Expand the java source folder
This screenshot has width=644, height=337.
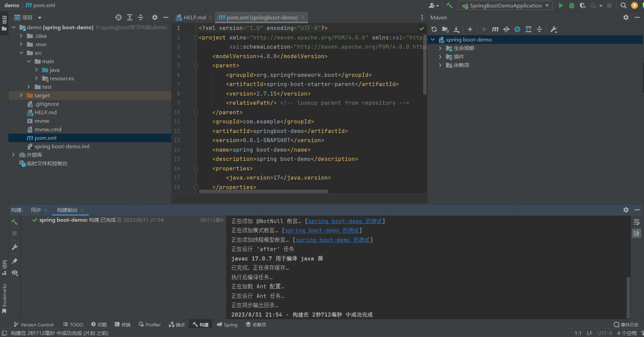click(x=36, y=70)
